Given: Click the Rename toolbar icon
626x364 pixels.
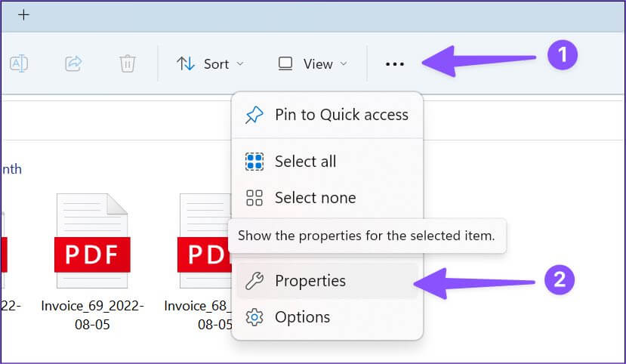Looking at the screenshot, I should click(x=19, y=63).
